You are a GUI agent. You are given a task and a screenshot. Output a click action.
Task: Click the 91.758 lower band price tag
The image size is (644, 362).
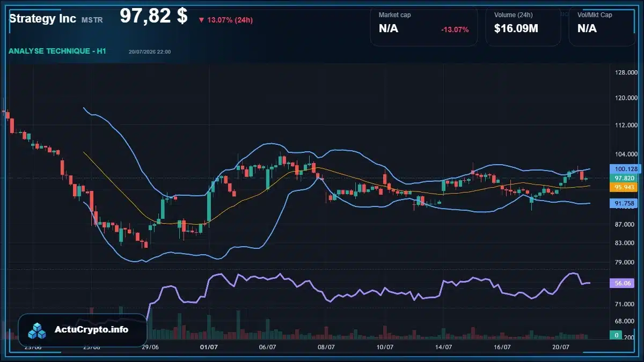(623, 203)
